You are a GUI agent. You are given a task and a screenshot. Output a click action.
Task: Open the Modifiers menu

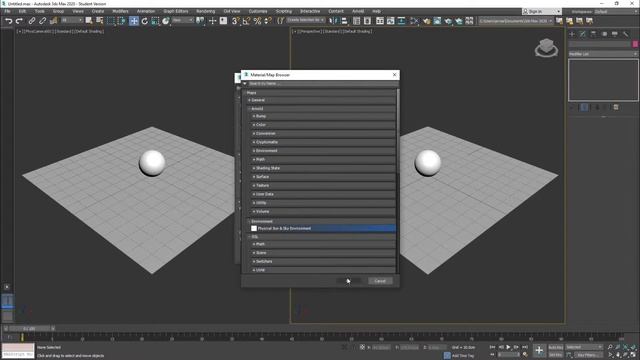tap(120, 11)
